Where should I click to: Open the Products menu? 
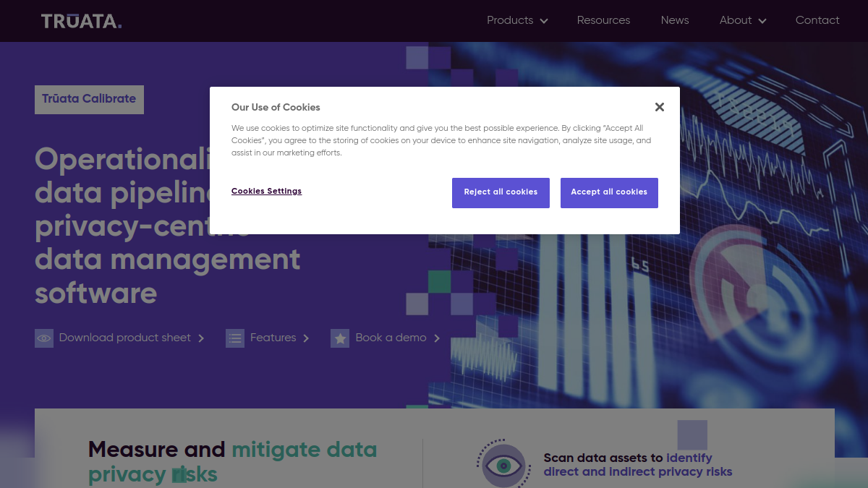510,20
